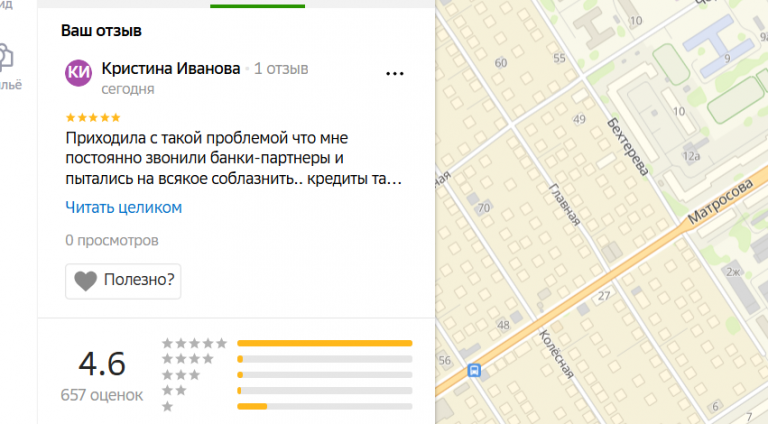Select the active green-underlined tab
The height and width of the screenshot is (424, 768).
[257, 4]
